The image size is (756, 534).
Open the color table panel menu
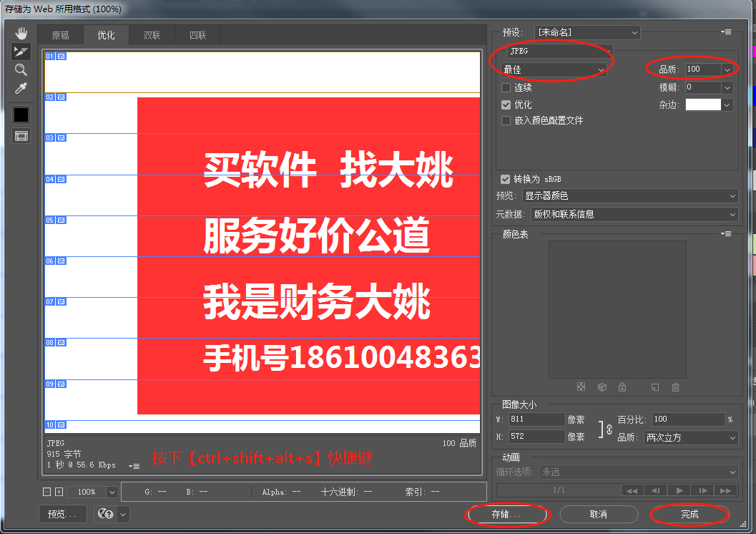pyautogui.click(x=726, y=234)
